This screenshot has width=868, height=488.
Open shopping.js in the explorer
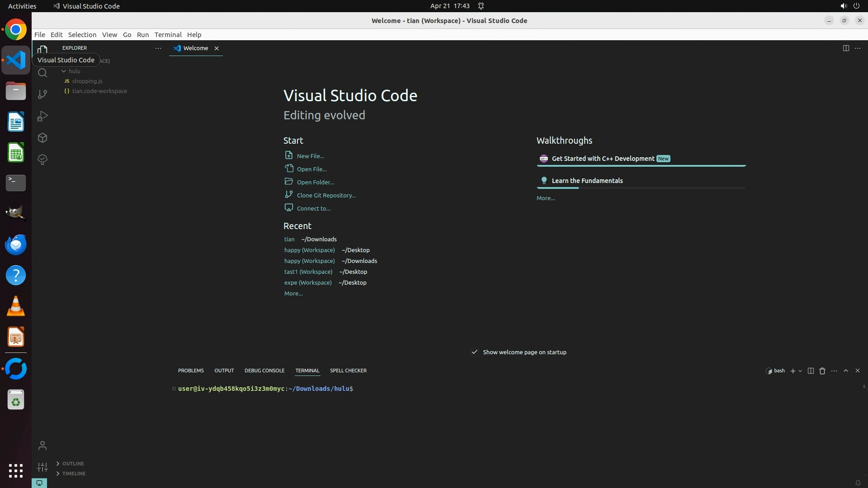pyautogui.click(x=87, y=81)
